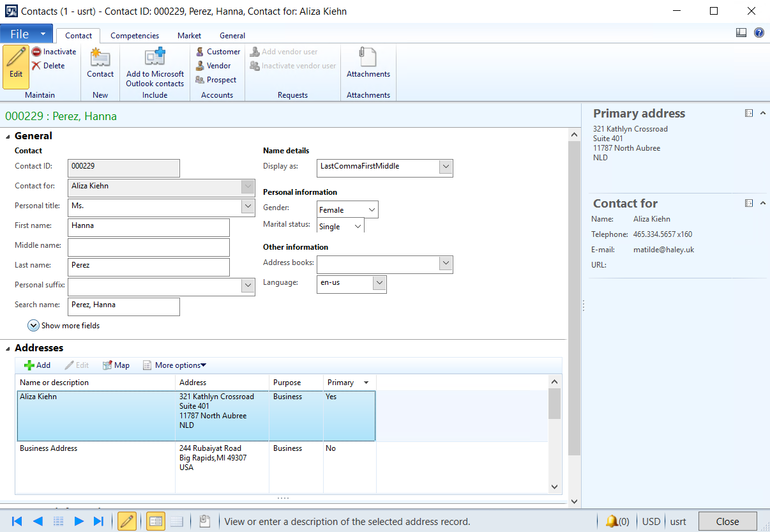Viewport: 770px width, 532px height.
Task: Go to the next record
Action: click(79, 521)
